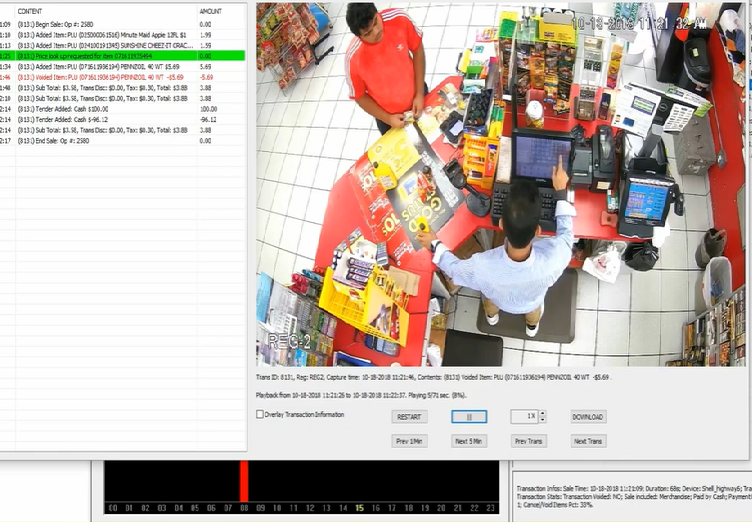Screen dimensions: 752x522
Task: Decrease playback speed with down arrow
Action: (x=543, y=419)
